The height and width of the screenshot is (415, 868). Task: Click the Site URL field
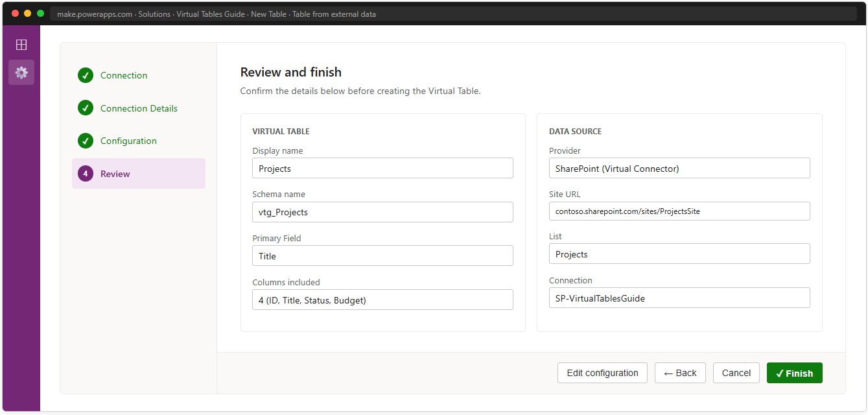click(x=679, y=211)
